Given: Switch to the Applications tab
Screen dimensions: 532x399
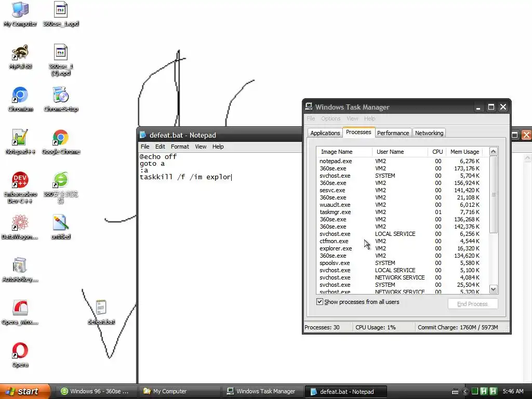Looking at the screenshot, I should (x=325, y=133).
